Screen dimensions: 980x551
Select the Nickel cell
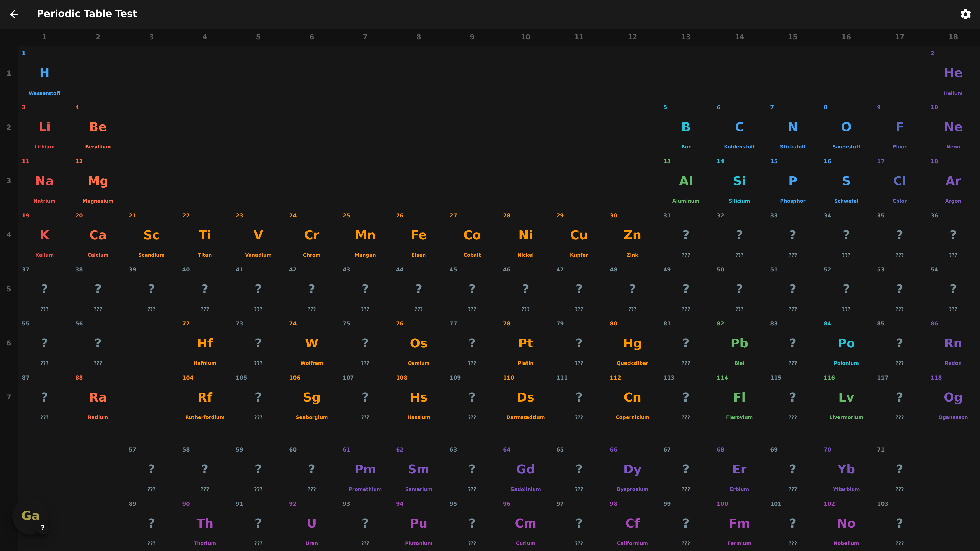[x=525, y=235]
